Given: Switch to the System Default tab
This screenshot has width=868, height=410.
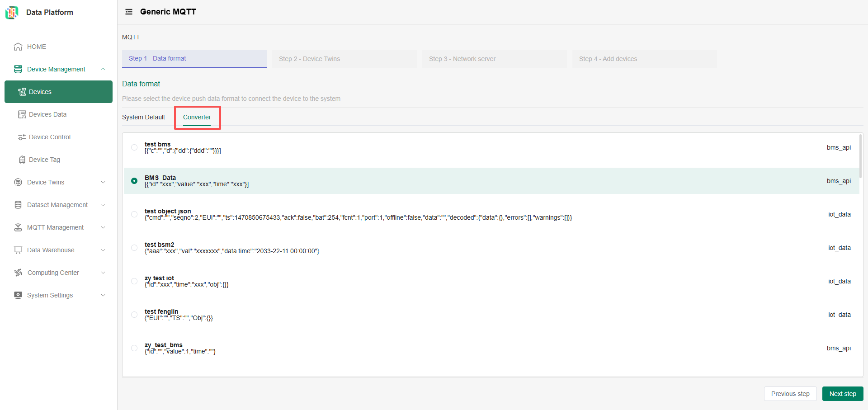Looking at the screenshot, I should click(143, 117).
